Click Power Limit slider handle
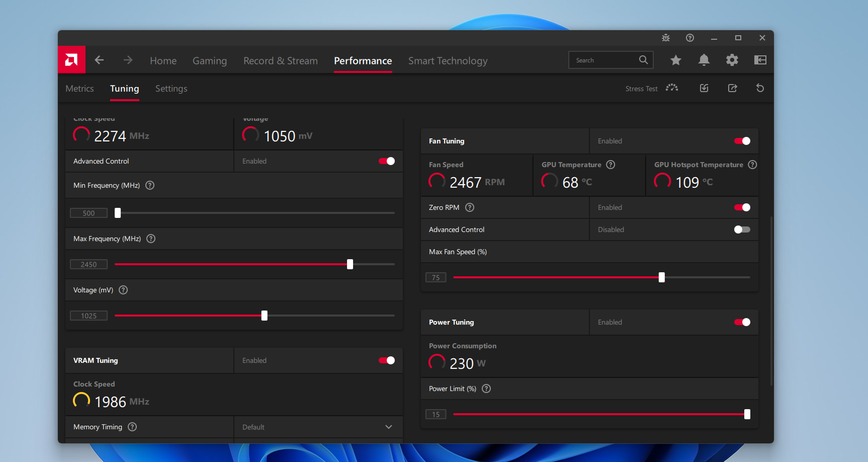 (747, 414)
